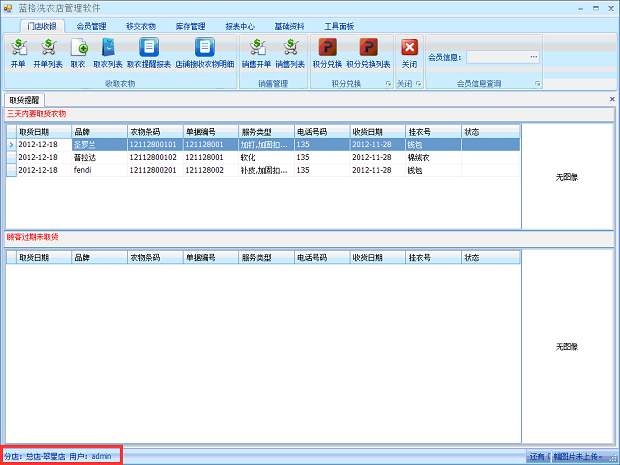Click the upper 无图像 image preview
620x465 pixels.
click(567, 177)
